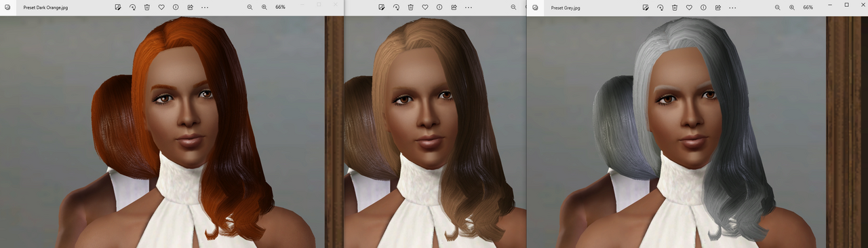The height and width of the screenshot is (248, 868).
Task: Click Edit image icon in Preset Dark Orange window
Action: 118,7
